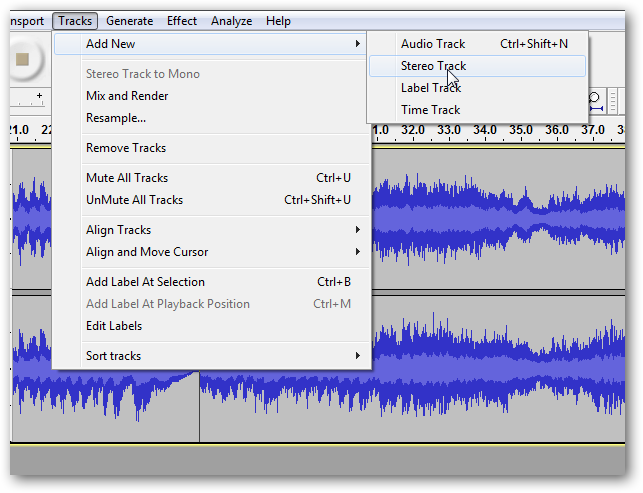Screen dimensions: 643x493
Task: Click timeline ruler at 32.0 seconds
Action: [413, 130]
